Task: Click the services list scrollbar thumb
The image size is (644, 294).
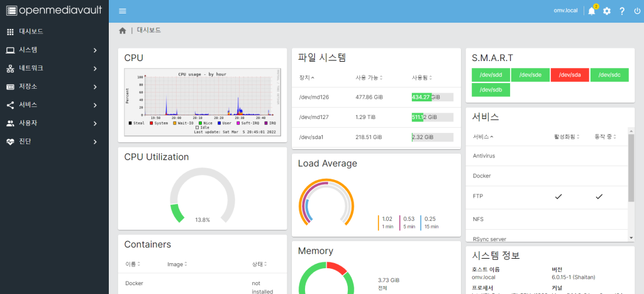Action: tap(631, 167)
